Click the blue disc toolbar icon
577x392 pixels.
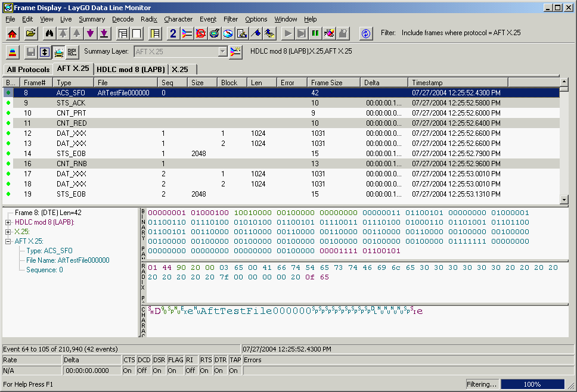pos(228,33)
